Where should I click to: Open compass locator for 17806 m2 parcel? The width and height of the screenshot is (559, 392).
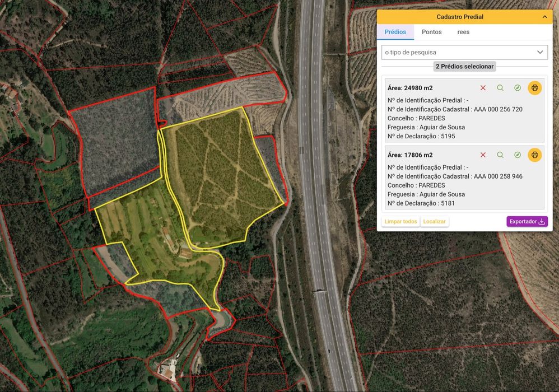tap(518, 155)
